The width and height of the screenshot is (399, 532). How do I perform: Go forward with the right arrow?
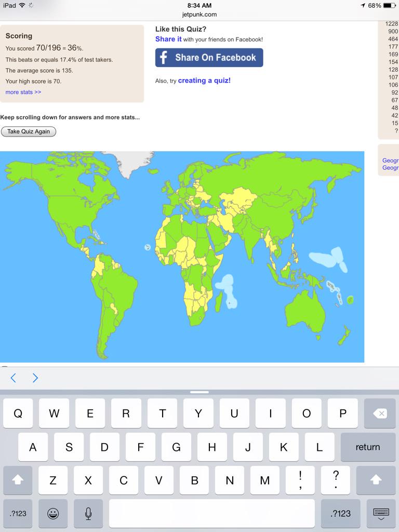pyautogui.click(x=35, y=378)
